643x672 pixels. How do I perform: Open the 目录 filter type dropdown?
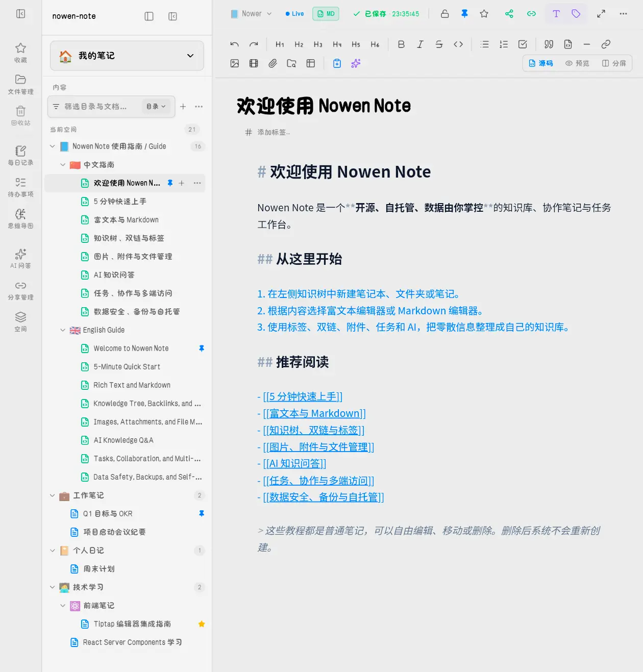[x=156, y=107]
